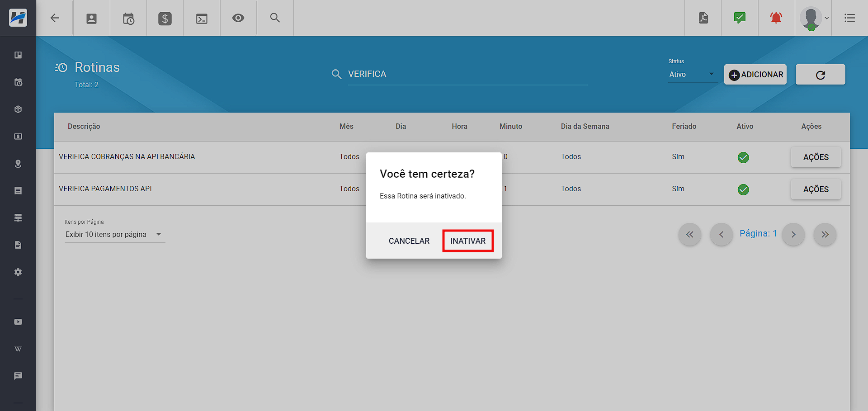Click the Ativo column header
This screenshot has width=868, height=411.
pos(745,127)
